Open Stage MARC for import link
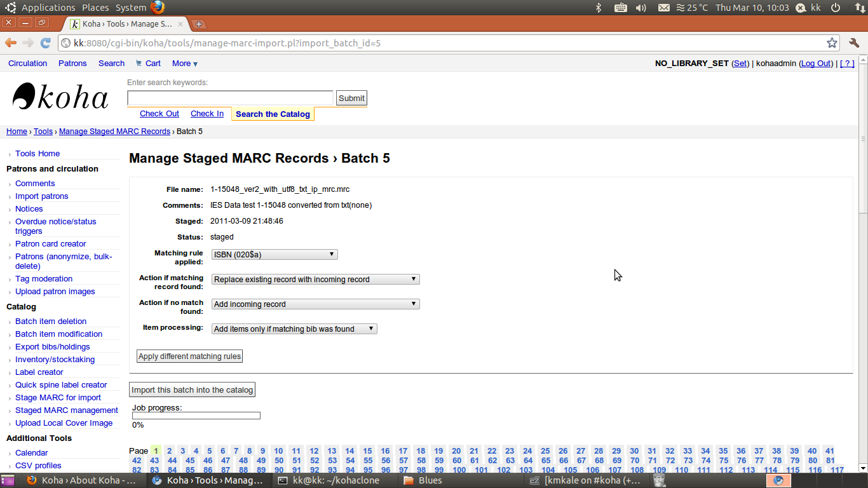 [x=58, y=398]
